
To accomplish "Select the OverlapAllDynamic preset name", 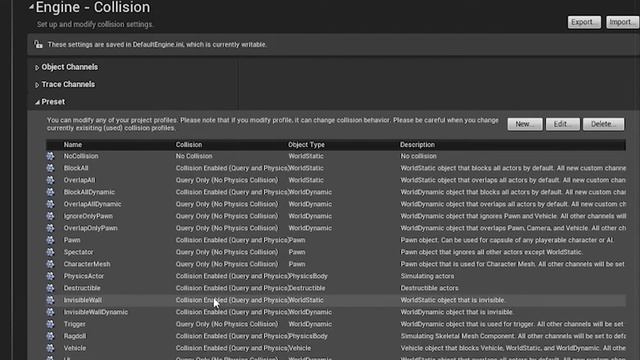I will 92,204.
